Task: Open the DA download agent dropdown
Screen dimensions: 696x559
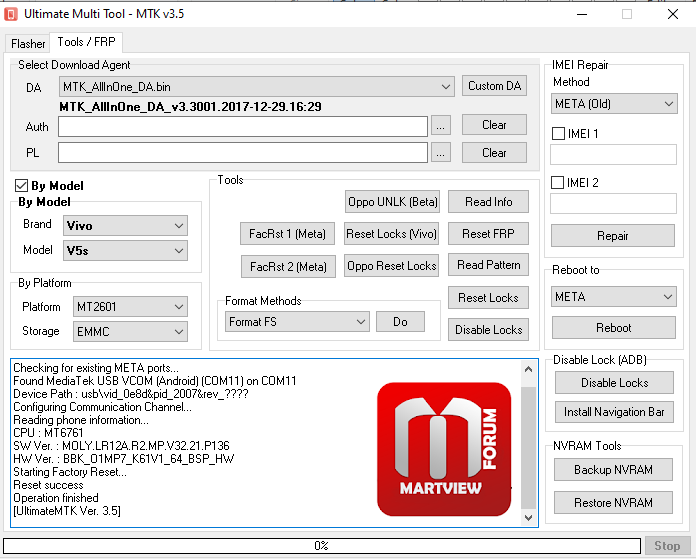Action: (x=257, y=87)
